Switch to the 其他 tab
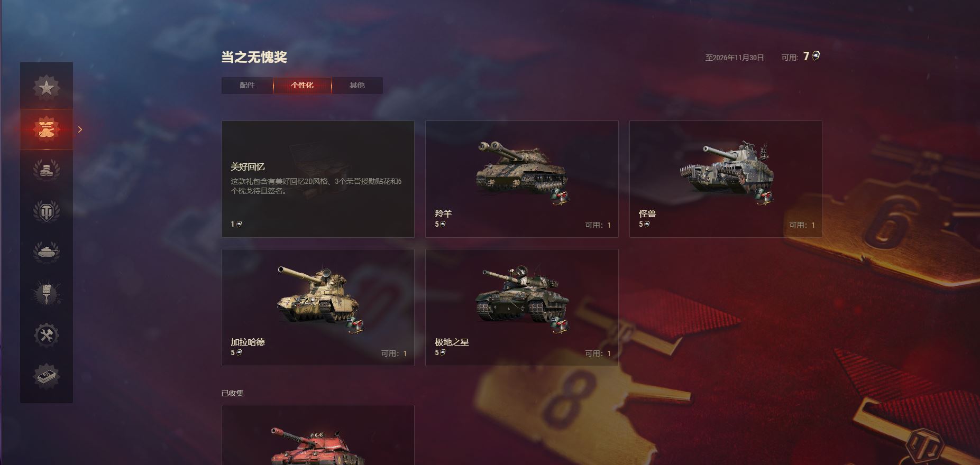The height and width of the screenshot is (465, 980). (357, 86)
